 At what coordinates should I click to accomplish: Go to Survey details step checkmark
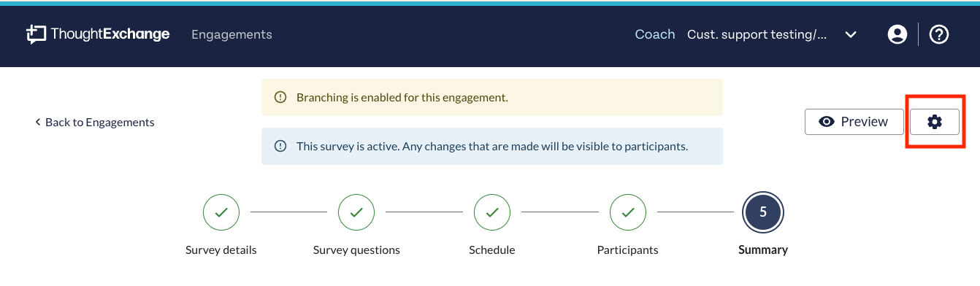point(221,212)
